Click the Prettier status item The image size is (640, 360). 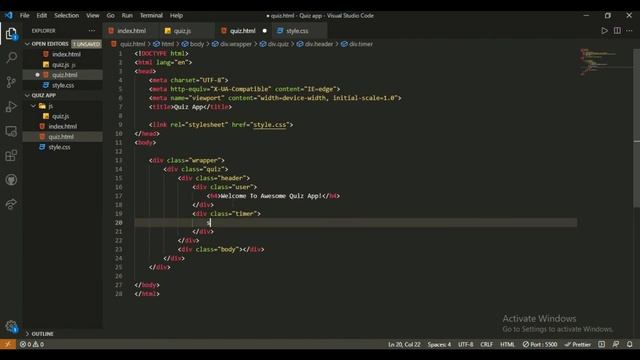point(578,344)
